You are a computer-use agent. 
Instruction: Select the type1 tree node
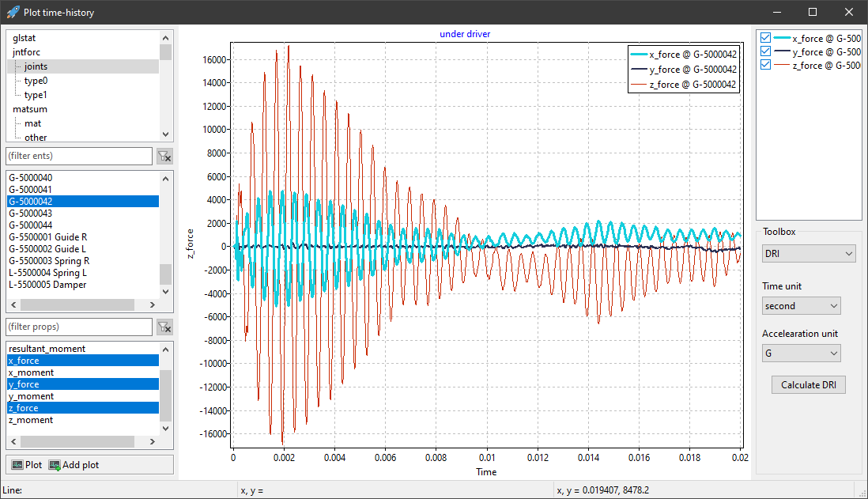click(x=36, y=95)
